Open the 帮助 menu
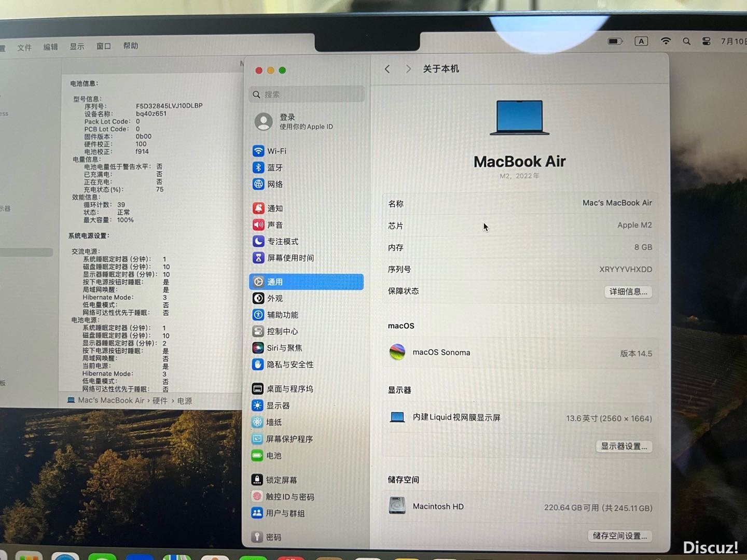The image size is (747, 560). coord(131,46)
